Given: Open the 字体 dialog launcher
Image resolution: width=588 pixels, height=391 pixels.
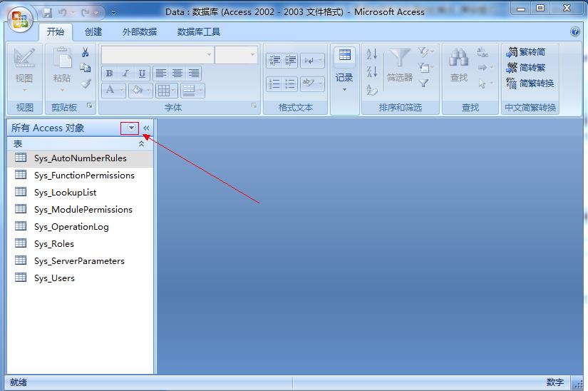Looking at the screenshot, I should (254, 106).
